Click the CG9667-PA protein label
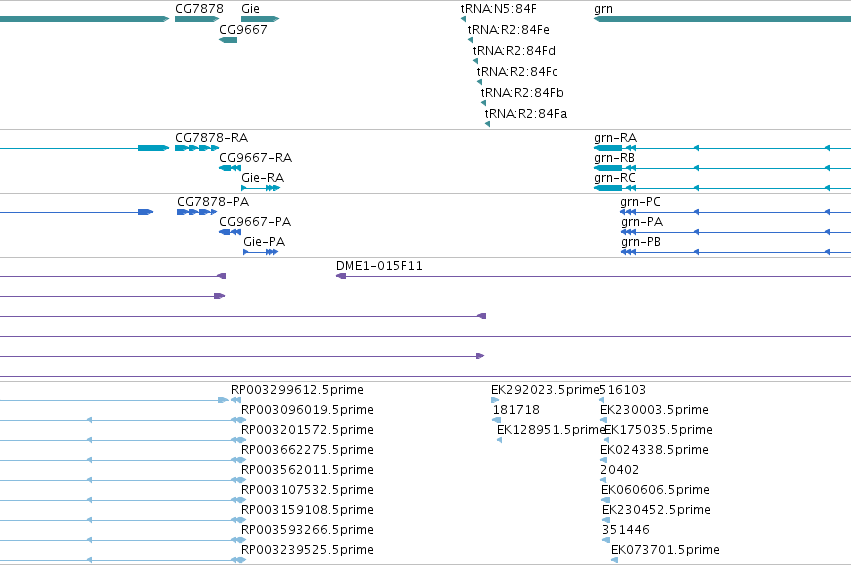 coord(255,222)
